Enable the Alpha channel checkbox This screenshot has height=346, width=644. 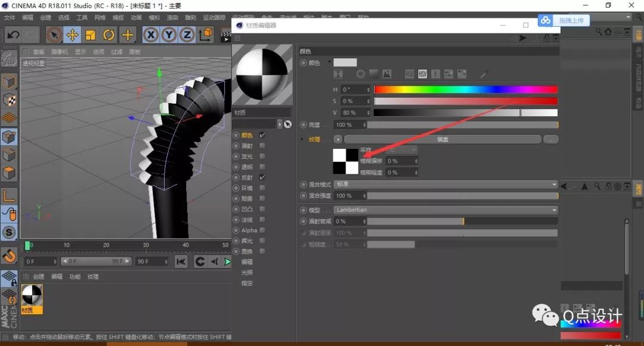(262, 229)
